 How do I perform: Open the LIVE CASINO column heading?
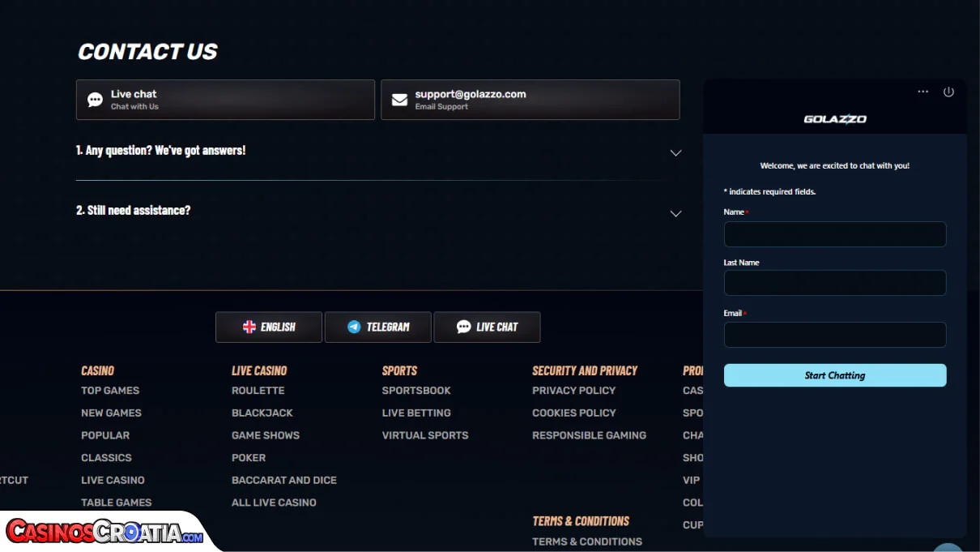pyautogui.click(x=259, y=370)
